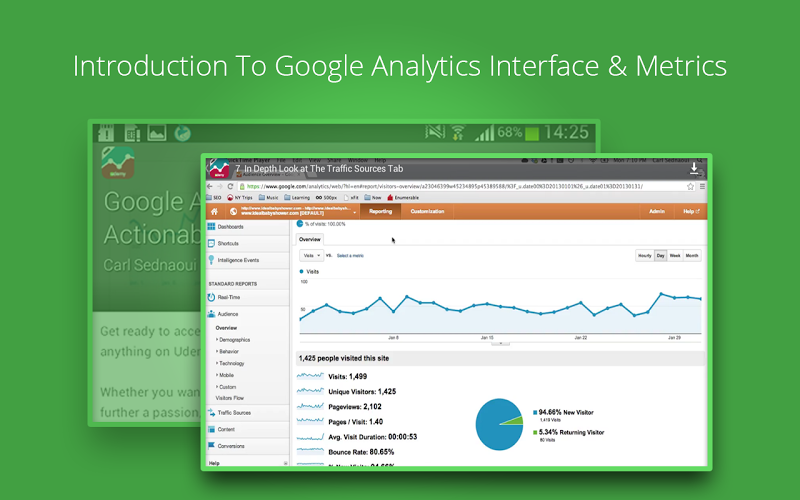Click the Udemy app icon in phone screenshot
Viewport: 800px width, 500px height.
(118, 163)
